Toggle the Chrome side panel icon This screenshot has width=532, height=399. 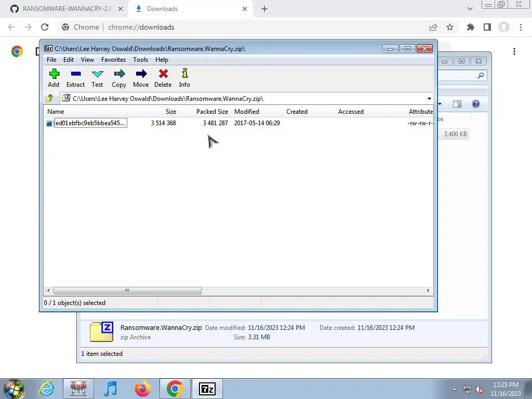point(487,27)
